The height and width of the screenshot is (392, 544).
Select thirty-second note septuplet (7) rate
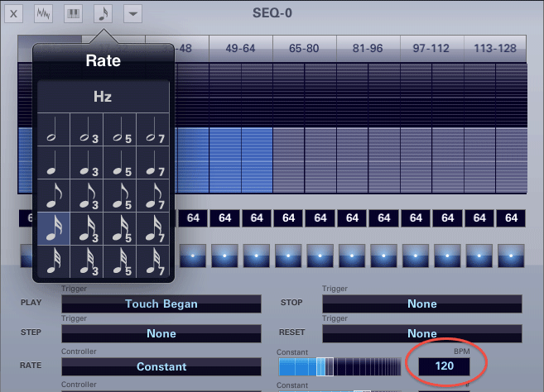153,261
